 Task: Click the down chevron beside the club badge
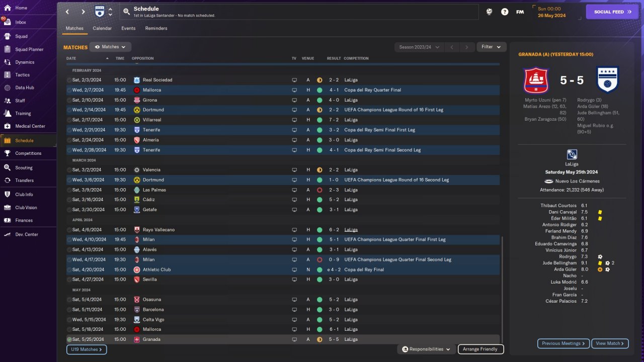(x=110, y=15)
